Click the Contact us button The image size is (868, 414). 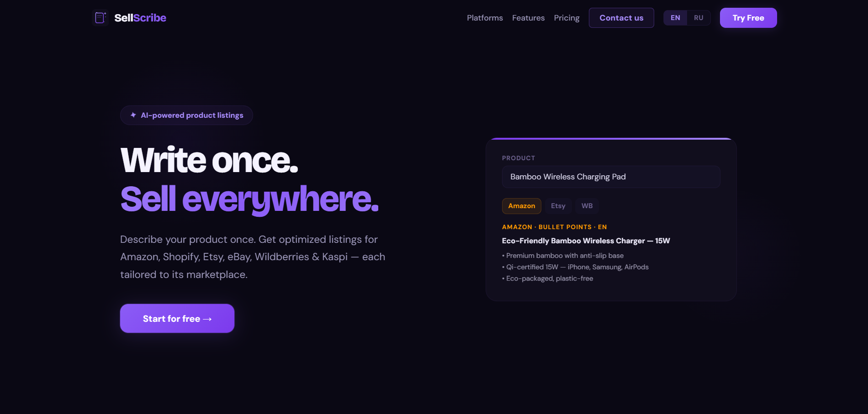pyautogui.click(x=621, y=18)
